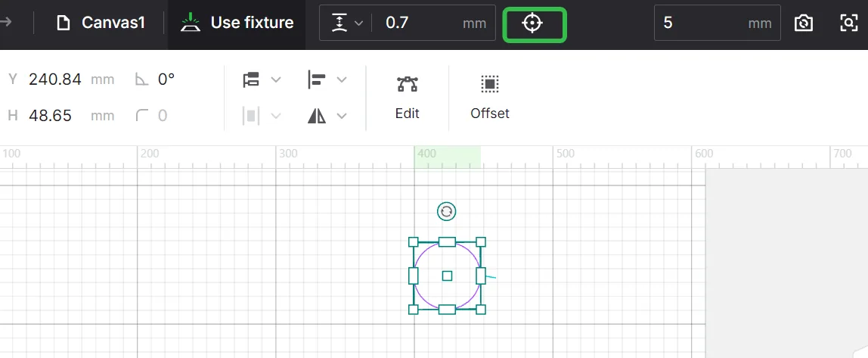Click the top-left resize handle of selection
The image size is (868, 358).
pos(413,241)
